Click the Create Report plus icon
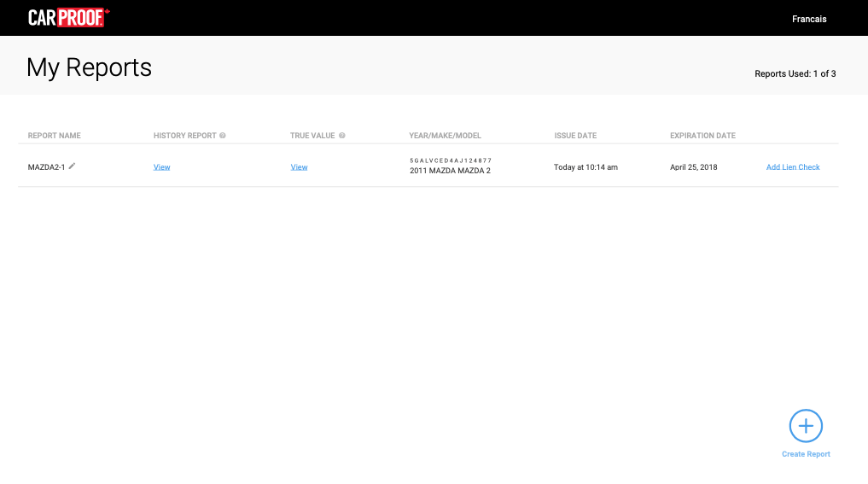Image resolution: width=868 pixels, height=484 pixels. (x=806, y=426)
